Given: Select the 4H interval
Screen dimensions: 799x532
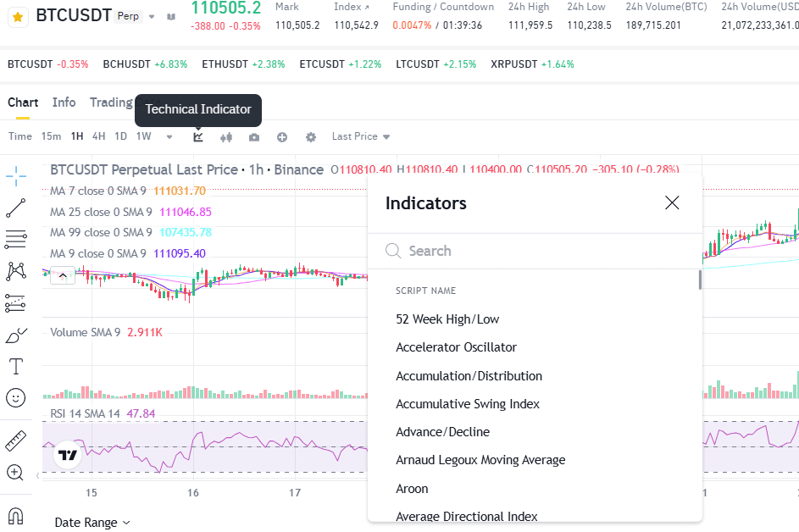Looking at the screenshot, I should [99, 136].
